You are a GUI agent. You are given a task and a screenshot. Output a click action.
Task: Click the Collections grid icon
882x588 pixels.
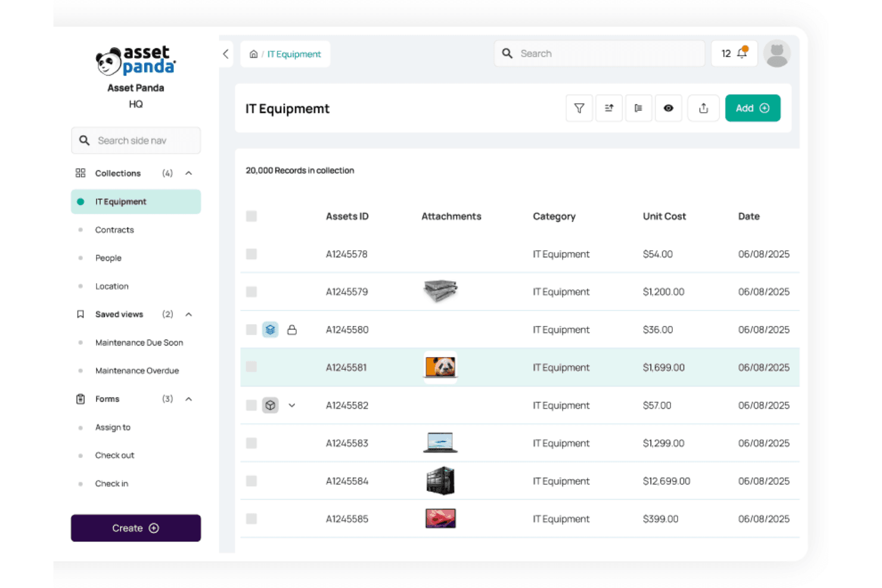[80, 173]
